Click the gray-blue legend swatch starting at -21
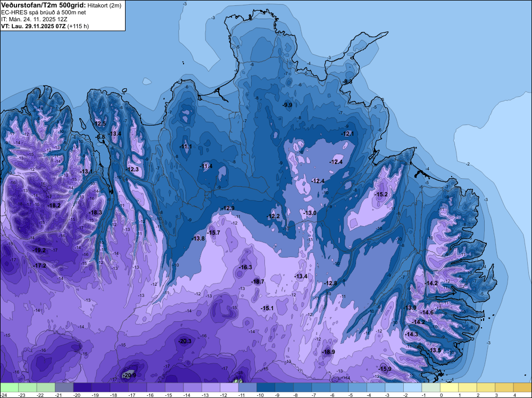Image resolution: width=532 pixels, height=398 pixels. coord(64,387)
